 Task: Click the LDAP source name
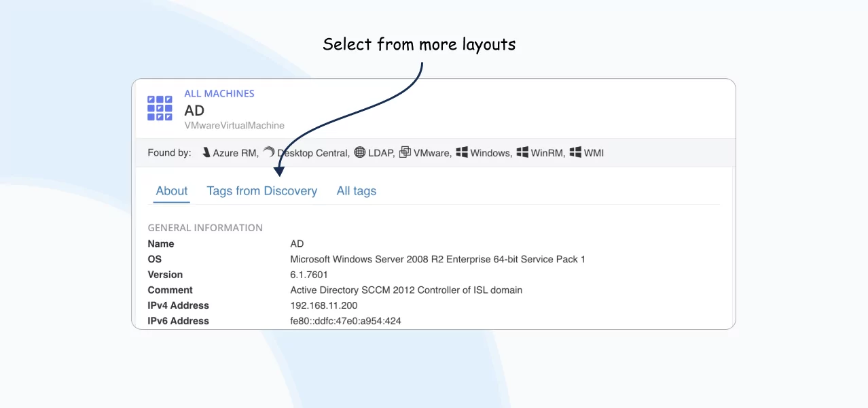(382, 153)
